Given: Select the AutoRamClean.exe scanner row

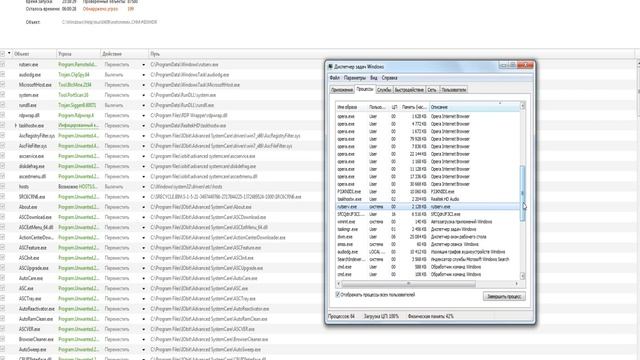Looking at the screenshot, I should click(x=318, y=319).
